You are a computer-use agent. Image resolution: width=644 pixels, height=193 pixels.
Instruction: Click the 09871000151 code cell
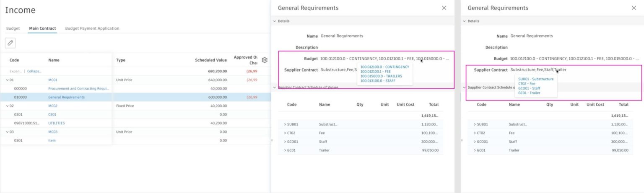coord(26,123)
